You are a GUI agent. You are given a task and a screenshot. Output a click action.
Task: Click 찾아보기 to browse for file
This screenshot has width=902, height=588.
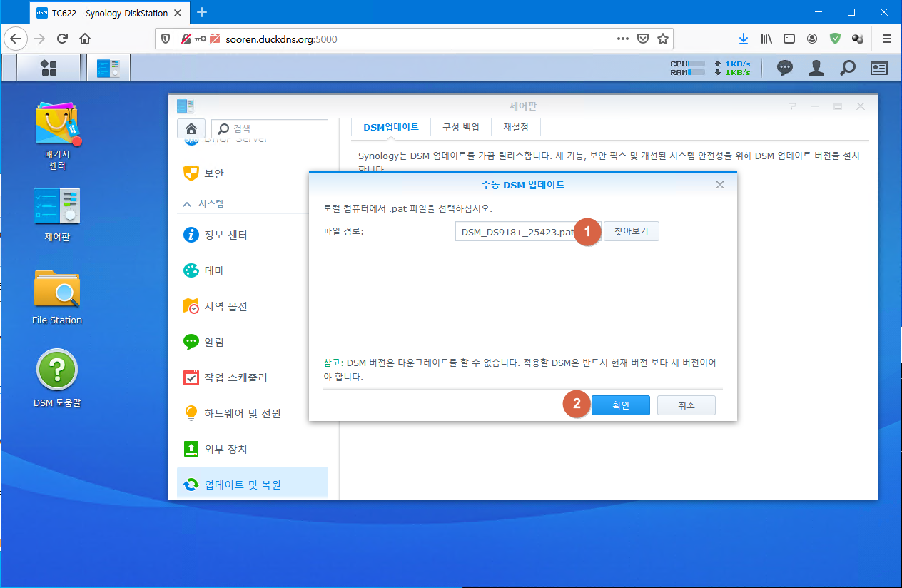click(631, 232)
